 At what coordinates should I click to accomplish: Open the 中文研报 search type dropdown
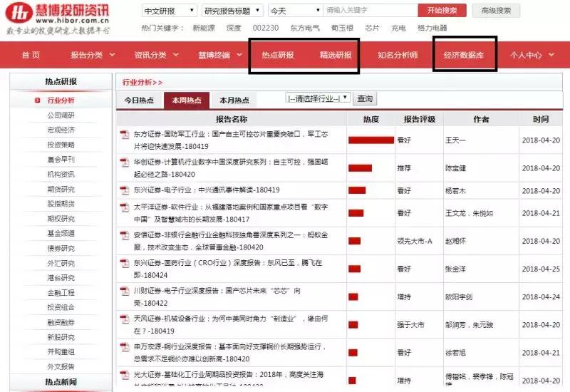point(170,11)
